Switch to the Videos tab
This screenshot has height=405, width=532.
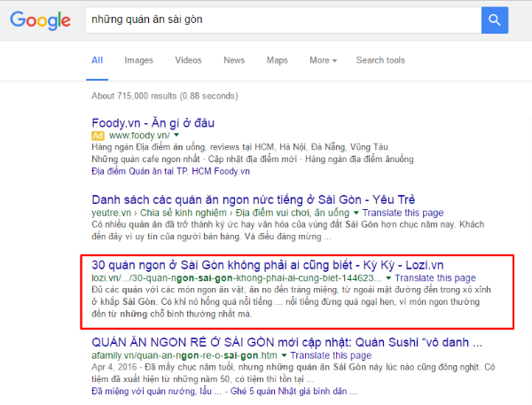coord(188,60)
